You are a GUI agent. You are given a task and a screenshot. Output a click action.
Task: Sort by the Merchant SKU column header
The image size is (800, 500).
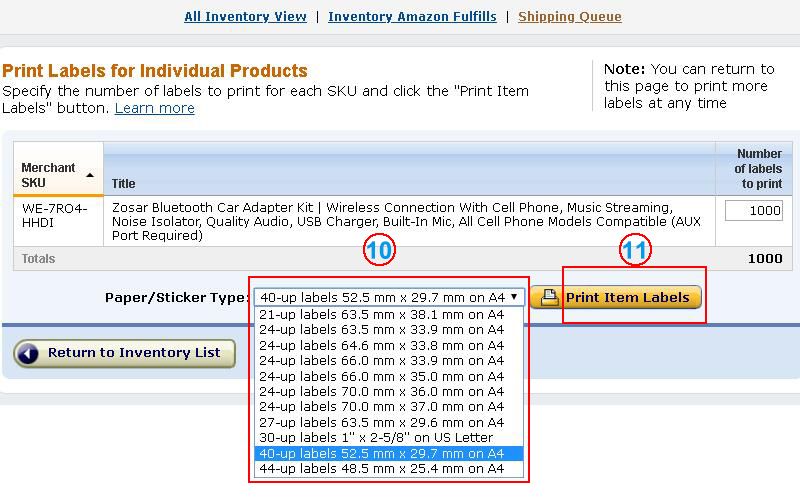click(48, 175)
